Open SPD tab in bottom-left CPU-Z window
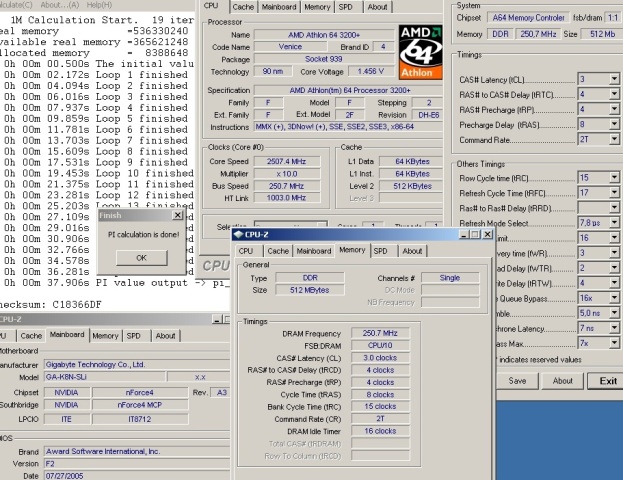Screen dimensions: 623x480 (x=134, y=336)
